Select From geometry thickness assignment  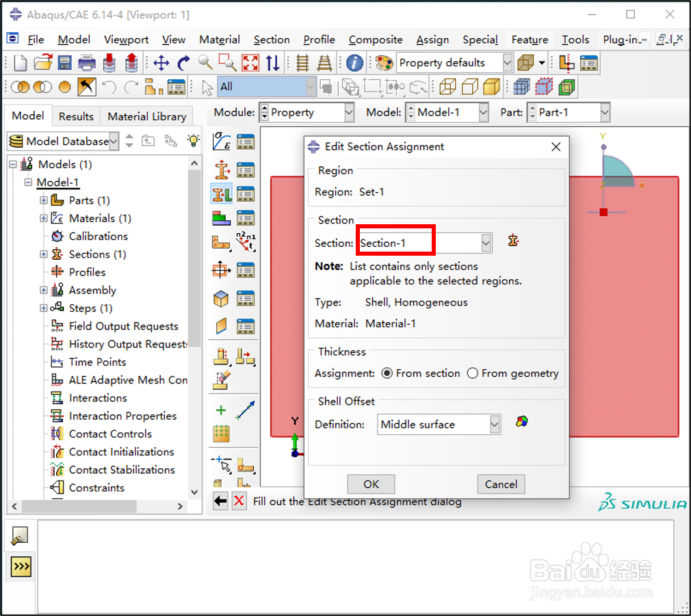point(473,373)
